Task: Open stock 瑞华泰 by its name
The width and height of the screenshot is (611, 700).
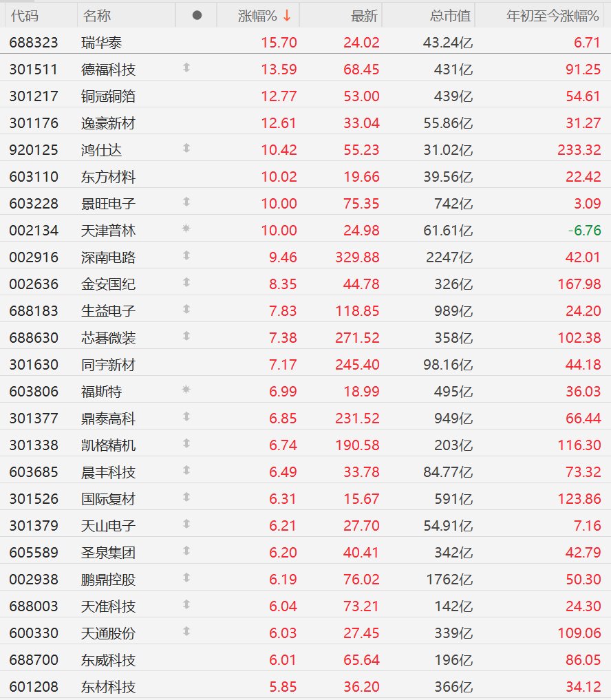Action: click(101, 43)
